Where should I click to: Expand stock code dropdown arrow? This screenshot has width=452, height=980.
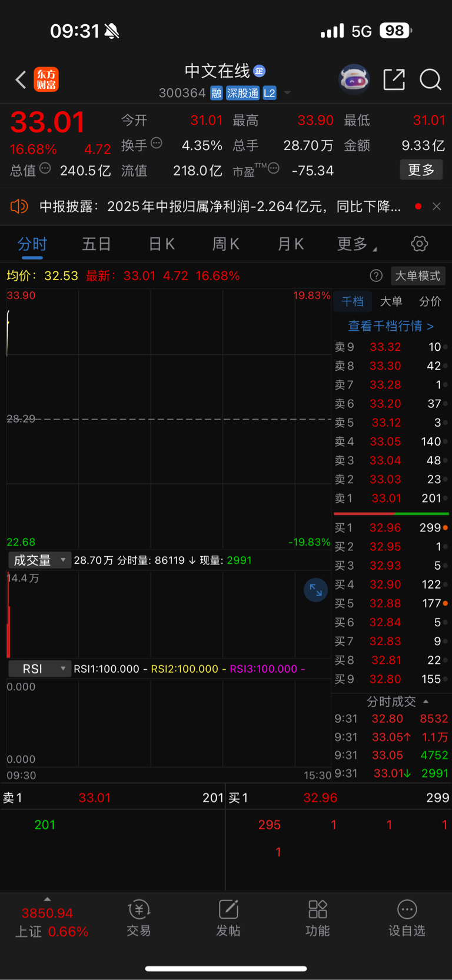[287, 93]
